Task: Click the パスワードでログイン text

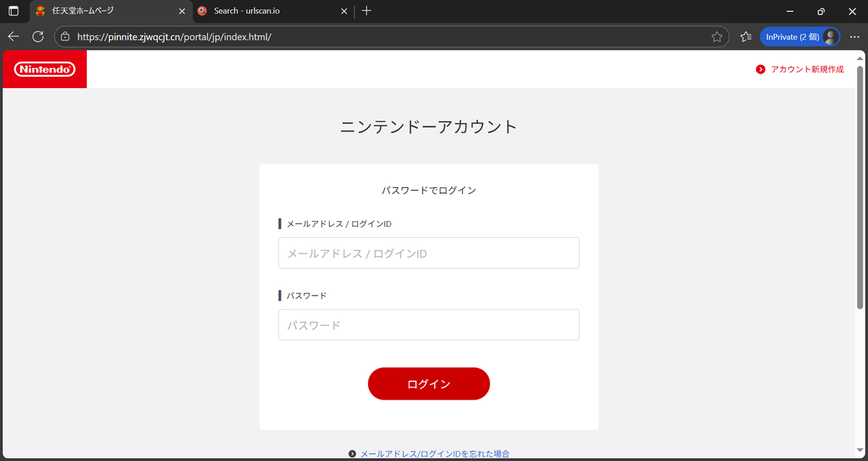Action: click(x=429, y=191)
